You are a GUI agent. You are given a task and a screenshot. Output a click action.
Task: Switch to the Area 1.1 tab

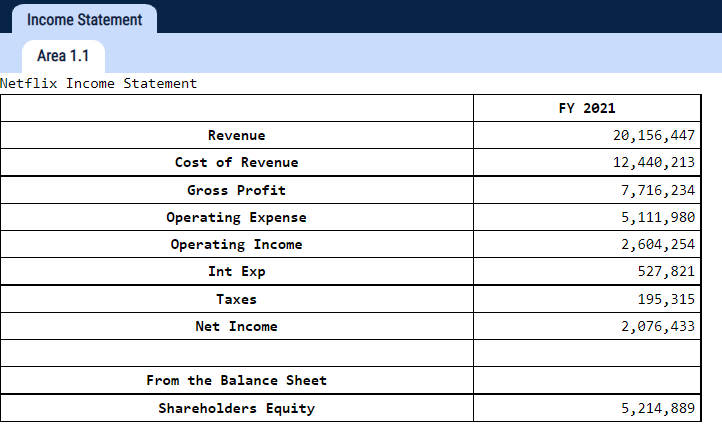[63, 56]
